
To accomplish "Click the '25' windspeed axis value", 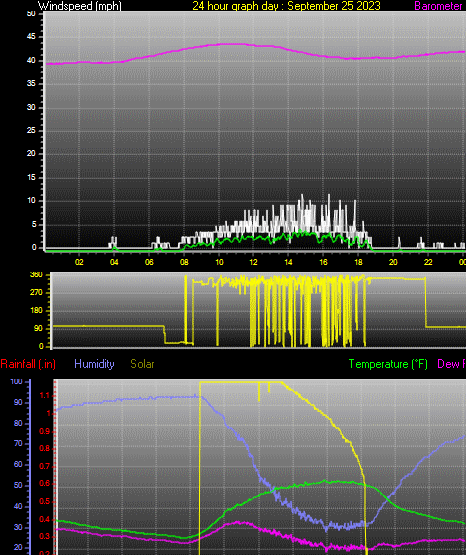I will click(31, 130).
